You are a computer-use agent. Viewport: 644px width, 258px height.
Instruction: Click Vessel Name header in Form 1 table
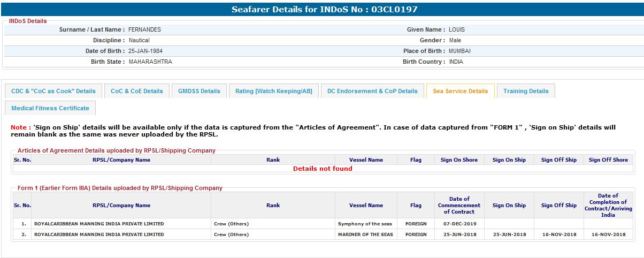tap(366, 206)
